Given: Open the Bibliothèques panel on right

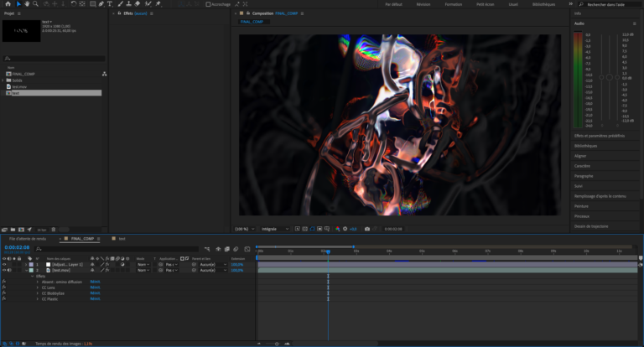Looking at the screenshot, I should [586, 146].
